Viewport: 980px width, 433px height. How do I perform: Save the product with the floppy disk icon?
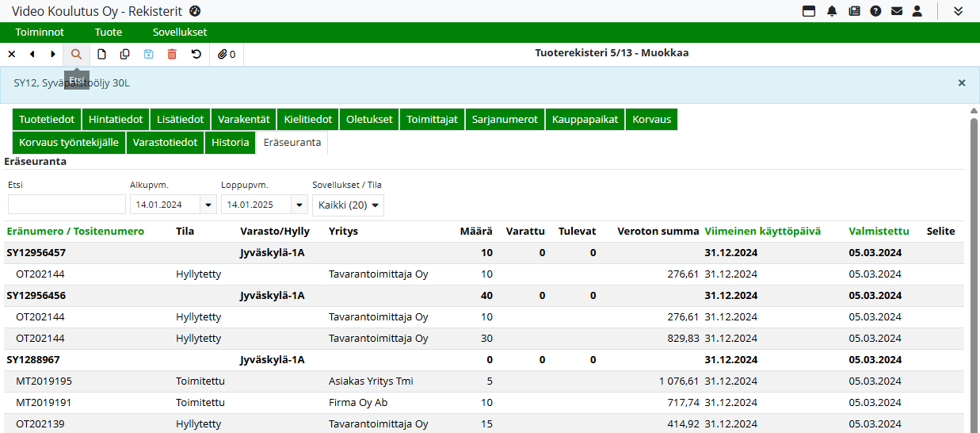point(148,54)
